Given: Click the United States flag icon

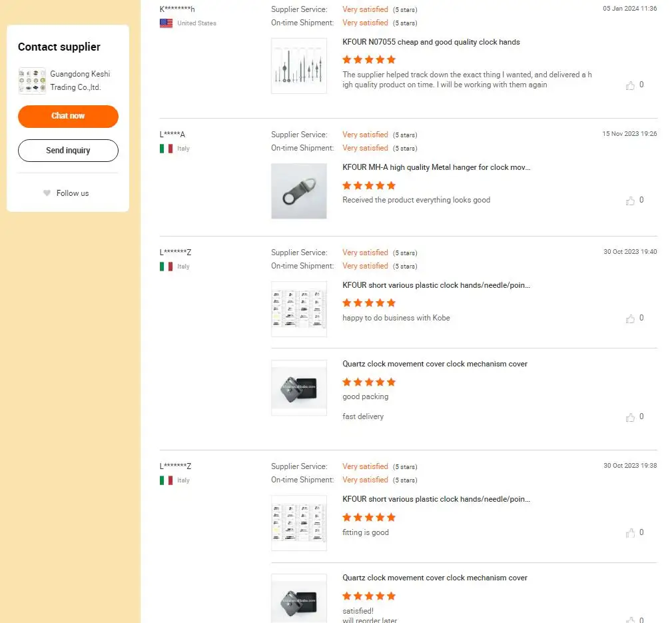Looking at the screenshot, I should pyautogui.click(x=167, y=23).
